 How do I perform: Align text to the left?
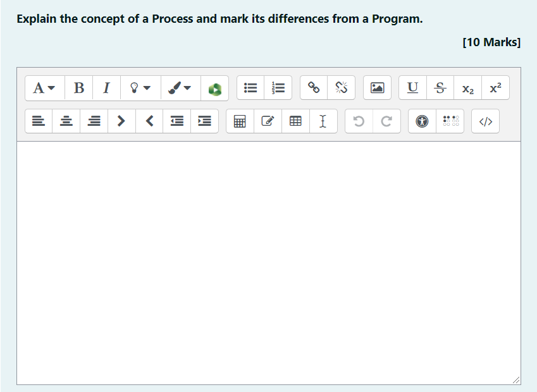(39, 121)
